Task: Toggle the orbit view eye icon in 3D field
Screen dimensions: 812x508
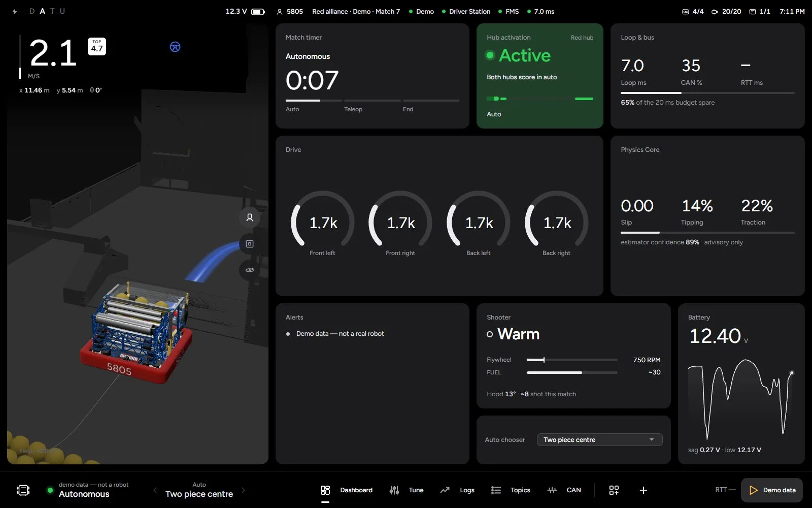Action: pos(250,270)
